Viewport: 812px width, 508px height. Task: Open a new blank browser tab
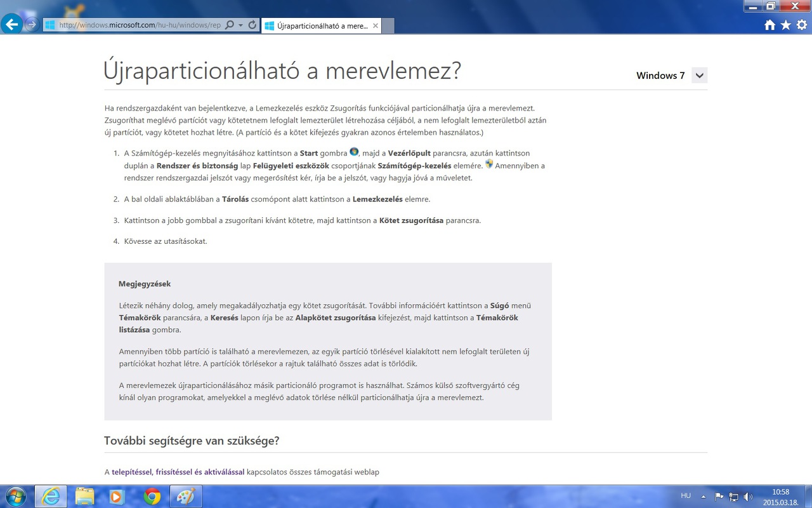pyautogui.click(x=389, y=26)
